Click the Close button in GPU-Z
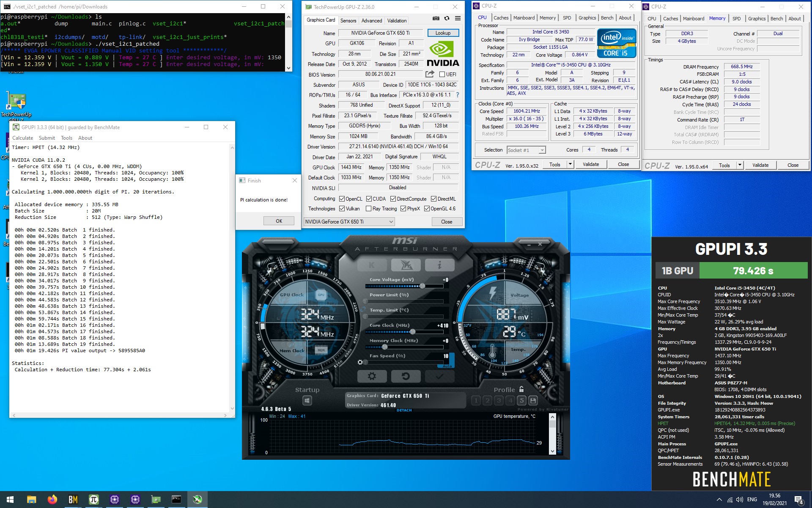This screenshot has width=812, height=508. tap(447, 221)
